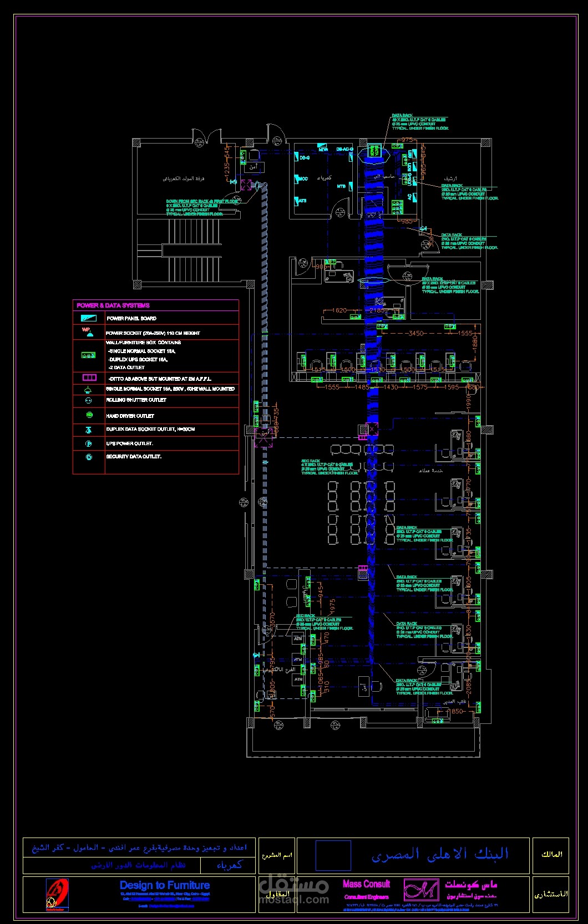Image resolution: width=588 pixels, height=924 pixels.
Task: Click 'المقاول' title block label
Action: click(277, 895)
